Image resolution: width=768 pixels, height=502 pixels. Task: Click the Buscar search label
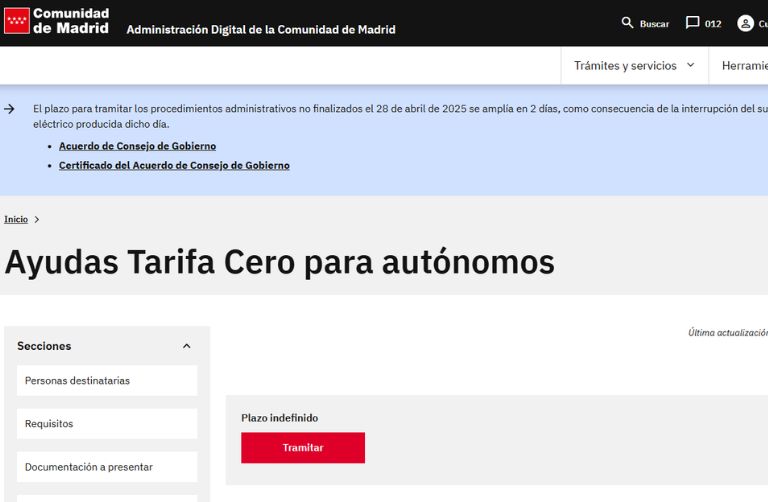pyautogui.click(x=654, y=24)
